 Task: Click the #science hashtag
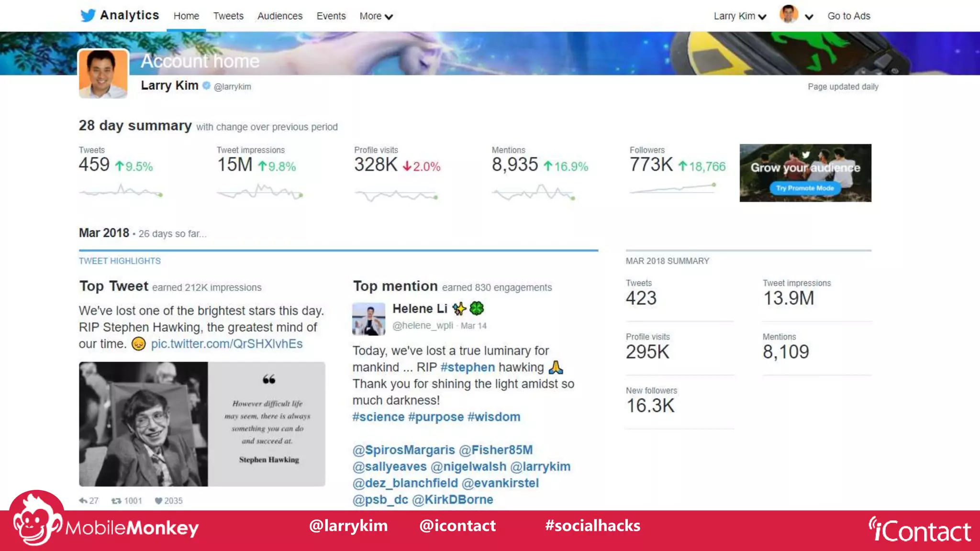[x=379, y=417]
